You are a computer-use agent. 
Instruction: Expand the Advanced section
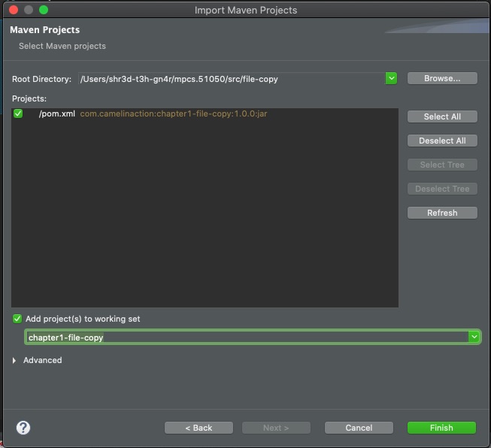[x=15, y=361]
